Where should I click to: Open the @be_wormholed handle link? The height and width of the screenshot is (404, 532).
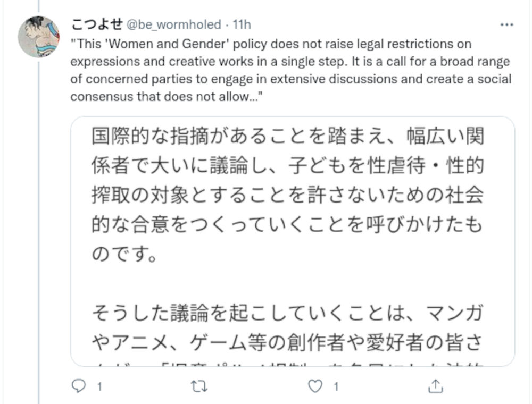(x=173, y=24)
